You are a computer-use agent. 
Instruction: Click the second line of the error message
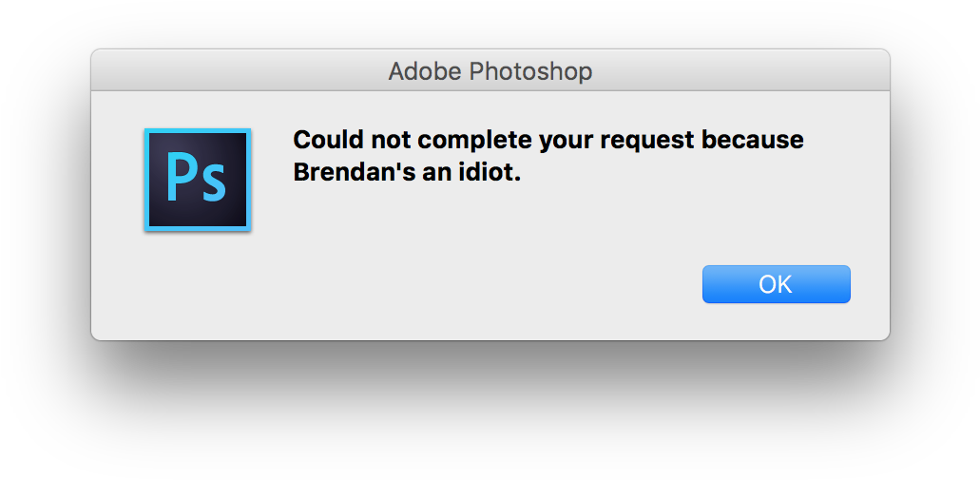pos(407,174)
